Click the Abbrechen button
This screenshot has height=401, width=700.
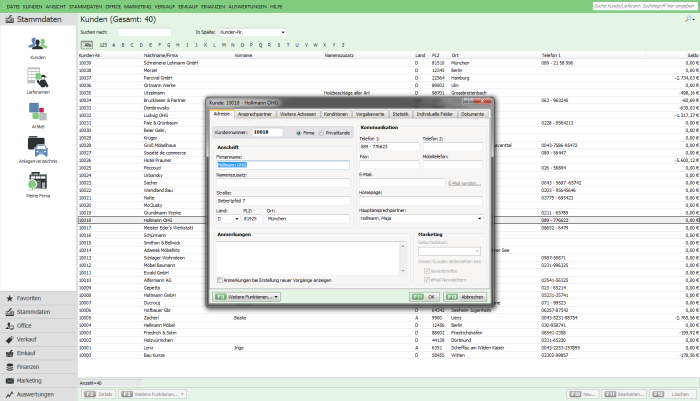coord(465,297)
